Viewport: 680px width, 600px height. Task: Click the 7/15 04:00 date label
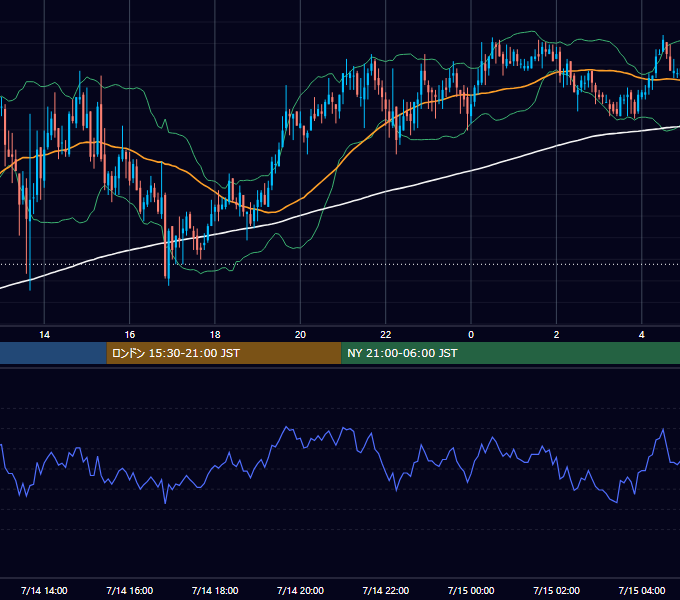(x=641, y=590)
